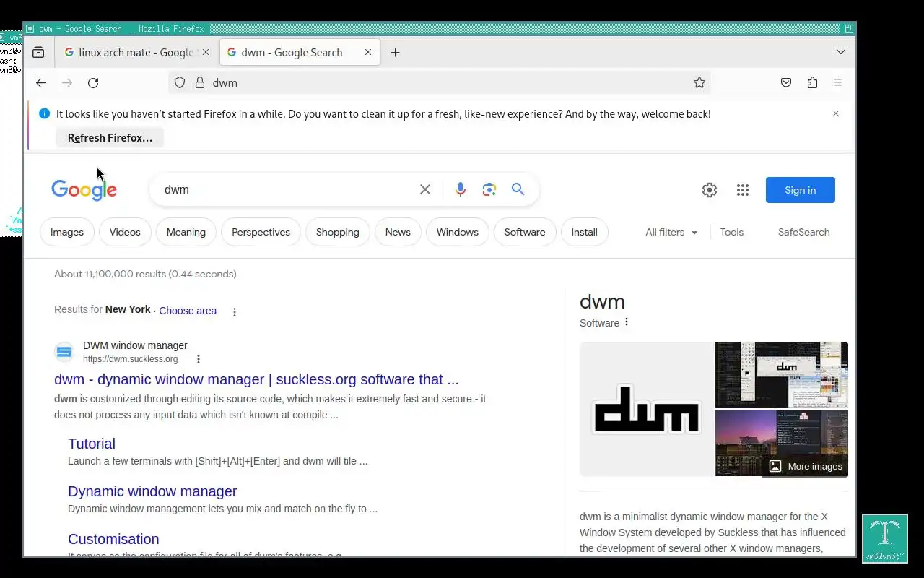Open the Dynamic window manager sitelink
Viewport: 924px width, 578px height.
pos(152,491)
